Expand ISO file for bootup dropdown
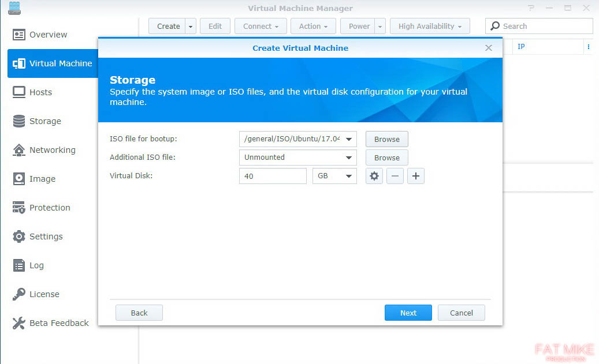Screen dimensions: 599x364 (x=349, y=139)
